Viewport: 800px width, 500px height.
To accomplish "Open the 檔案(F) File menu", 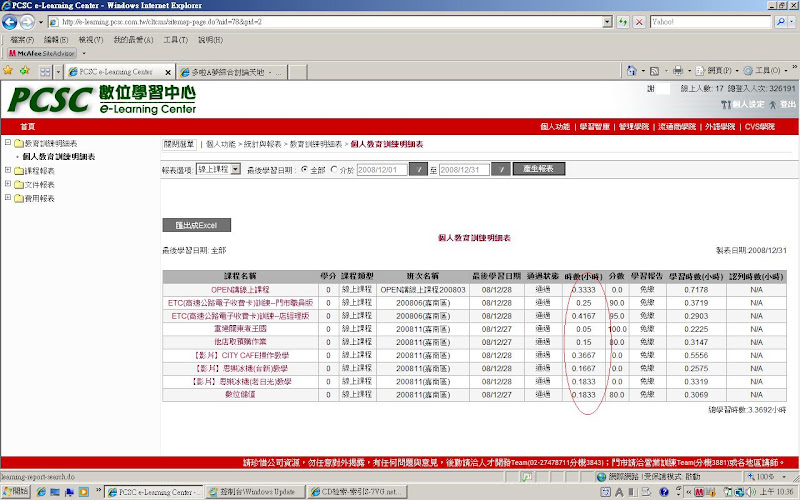I will [22, 40].
